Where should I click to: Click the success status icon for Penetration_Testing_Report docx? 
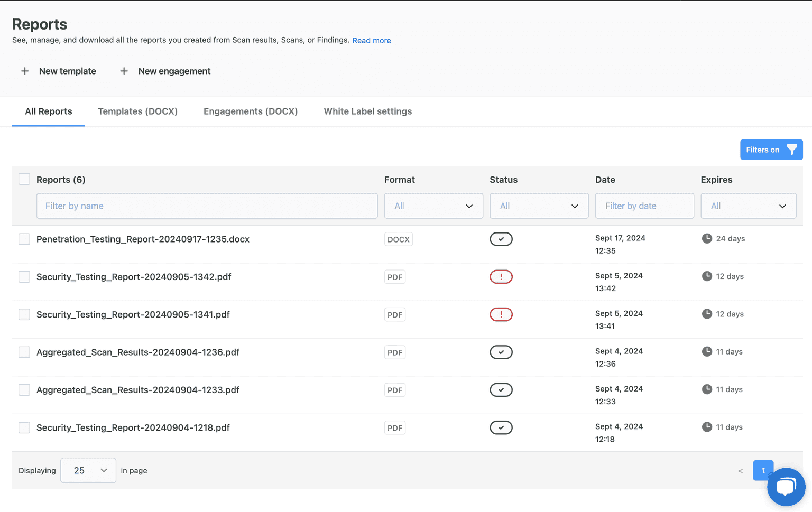click(501, 239)
